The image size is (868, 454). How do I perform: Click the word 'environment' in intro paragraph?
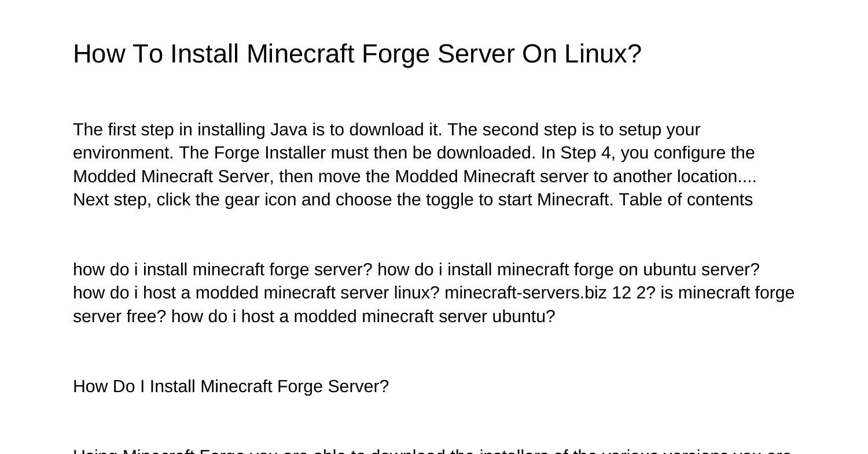(x=123, y=153)
